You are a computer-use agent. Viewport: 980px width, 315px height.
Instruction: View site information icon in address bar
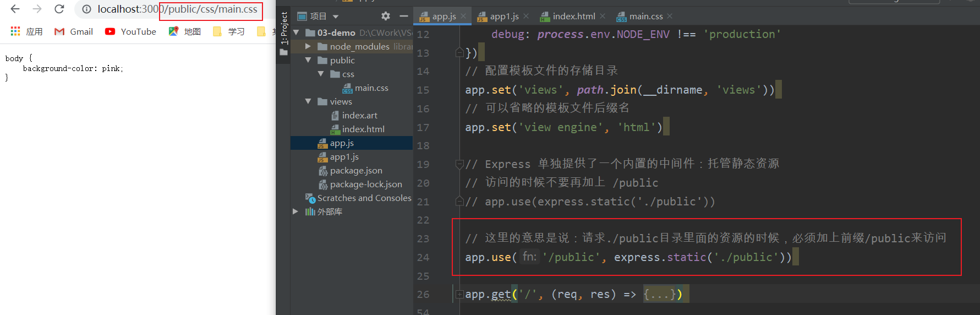tap(87, 9)
